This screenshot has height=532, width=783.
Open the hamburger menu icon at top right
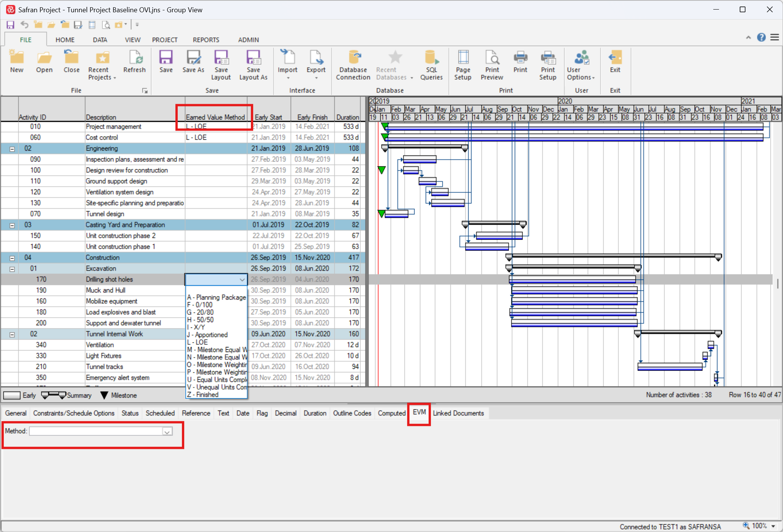(x=775, y=37)
